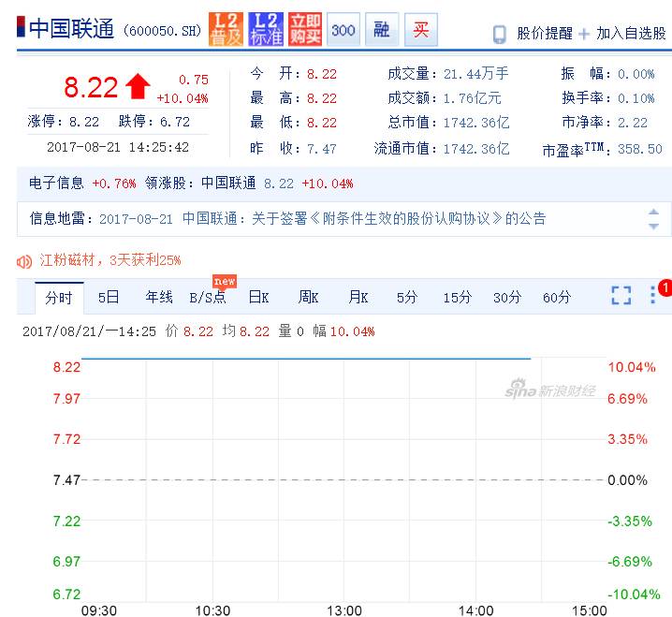Click the L2 标准 blue badge icon
The height and width of the screenshot is (617, 672).
point(266,29)
